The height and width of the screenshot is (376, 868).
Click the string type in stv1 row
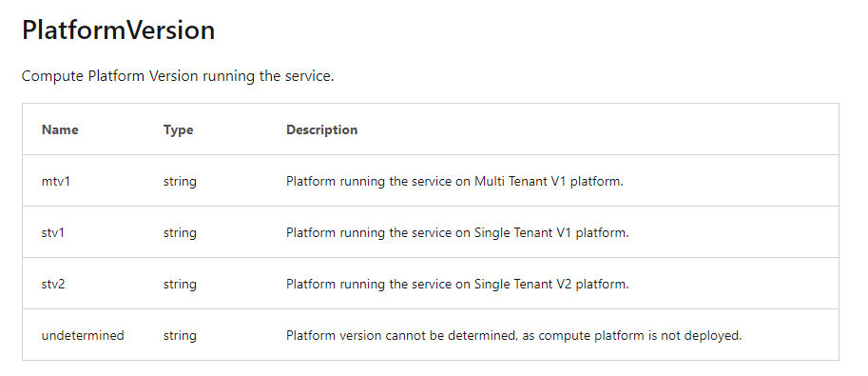[x=180, y=233]
